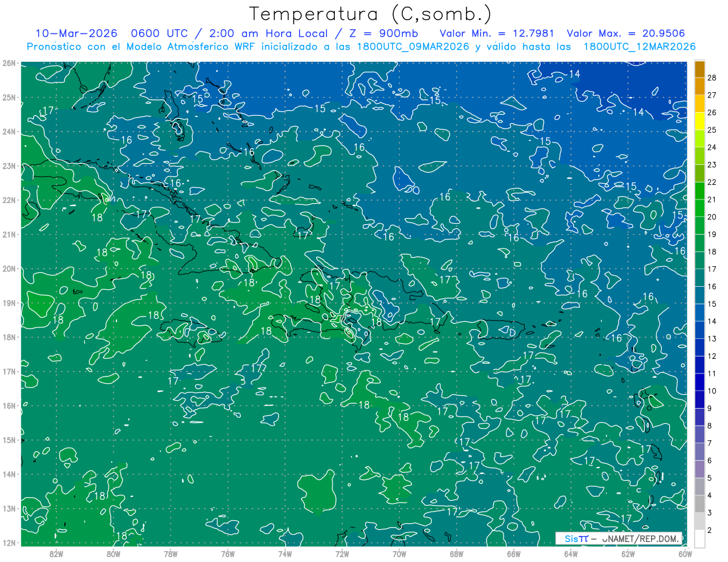Click the "Valor Min. = 12.7981" value
Screen dimensions: 728x562
tap(498, 33)
